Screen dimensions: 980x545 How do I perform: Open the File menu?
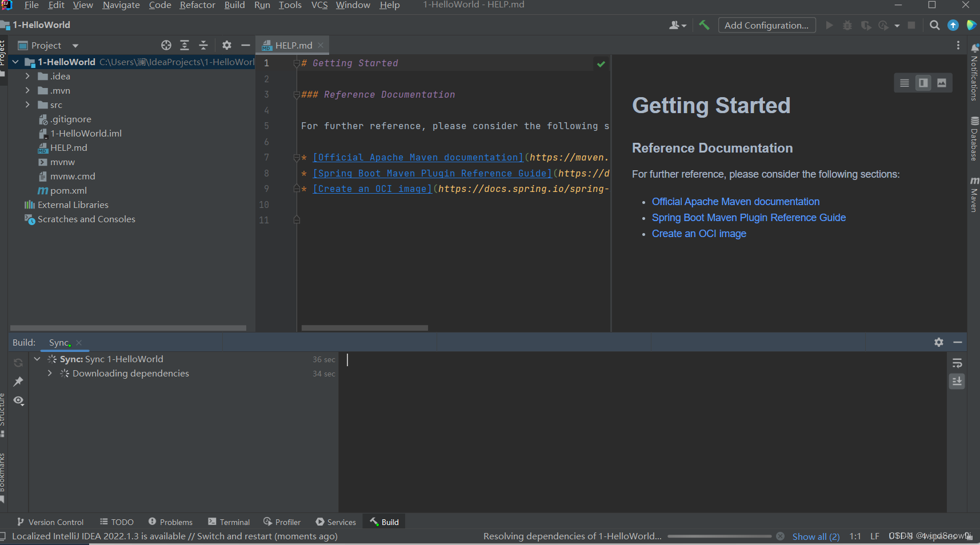coord(31,5)
